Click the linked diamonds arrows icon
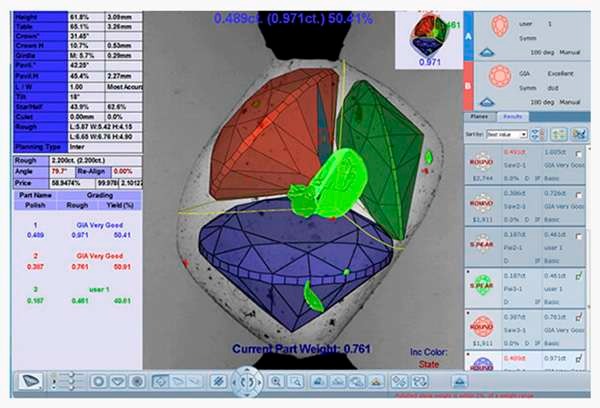 [x=419, y=382]
